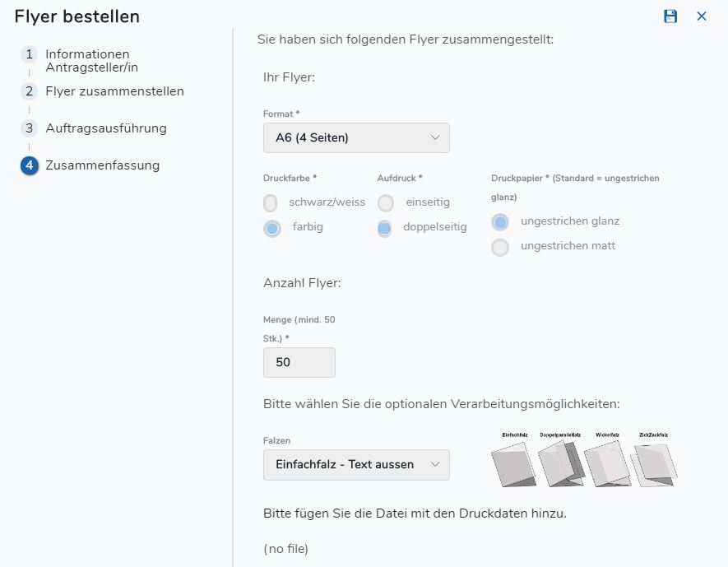
Task: Select schwarz/weiss print color option
Action: pos(270,203)
